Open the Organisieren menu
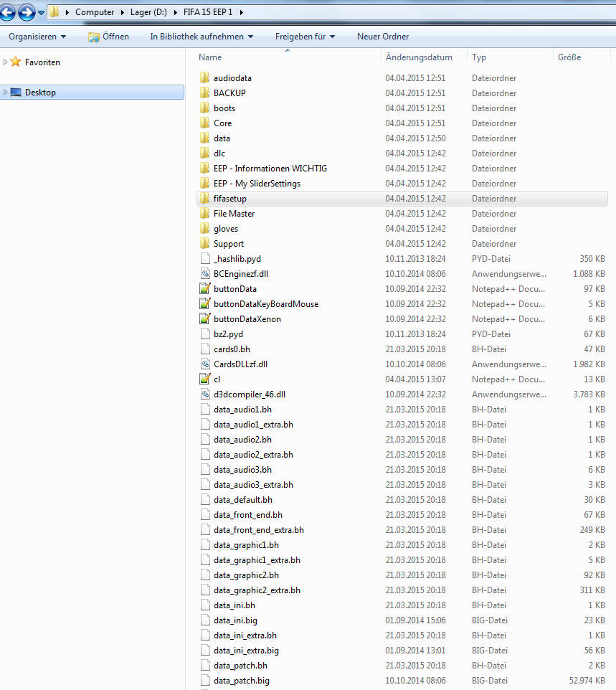616x690 pixels. [x=37, y=37]
